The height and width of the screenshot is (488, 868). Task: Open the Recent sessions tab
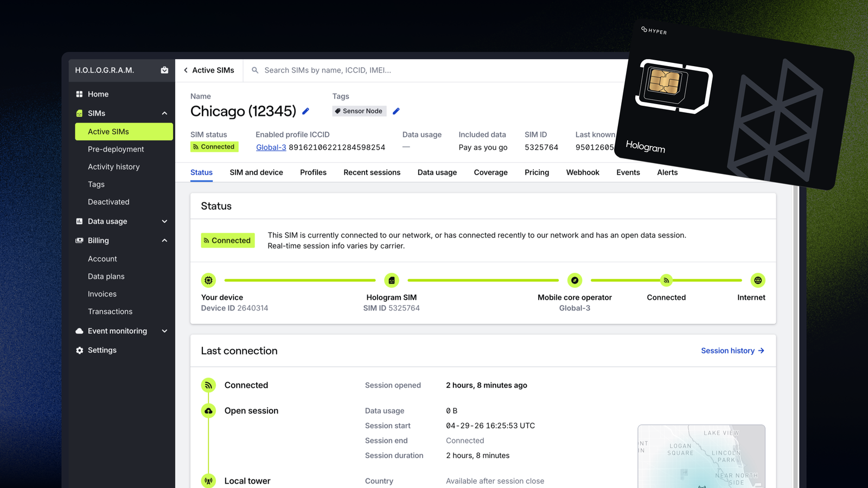[x=372, y=172]
